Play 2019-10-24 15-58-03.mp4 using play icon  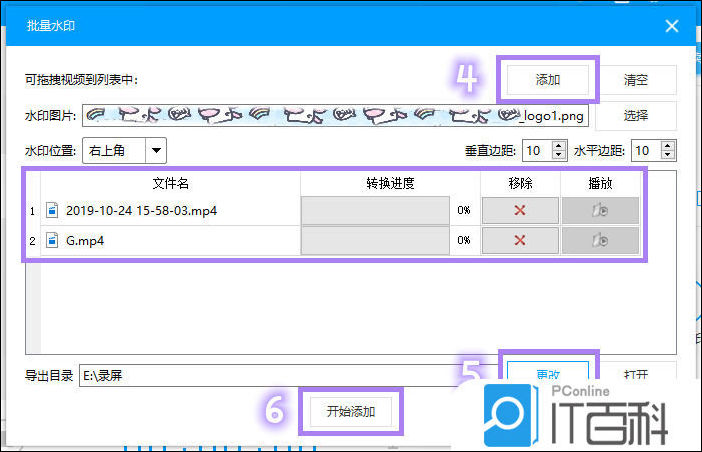600,210
